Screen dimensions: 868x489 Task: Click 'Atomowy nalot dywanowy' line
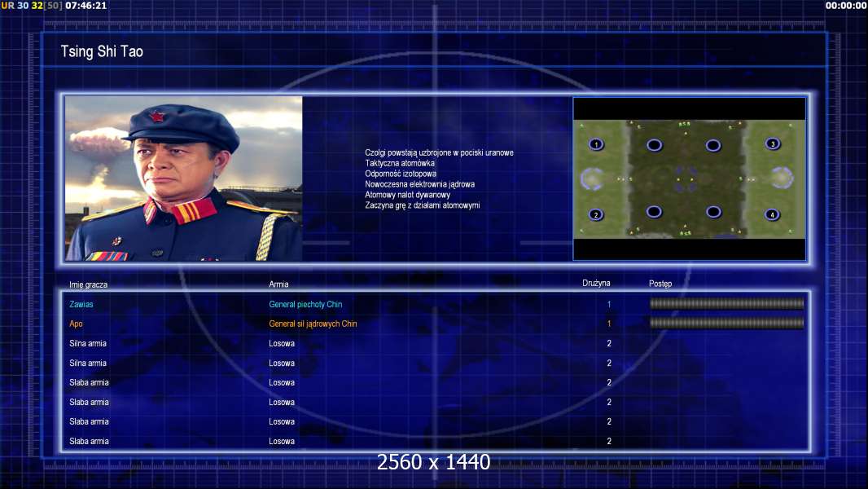pyautogui.click(x=407, y=195)
